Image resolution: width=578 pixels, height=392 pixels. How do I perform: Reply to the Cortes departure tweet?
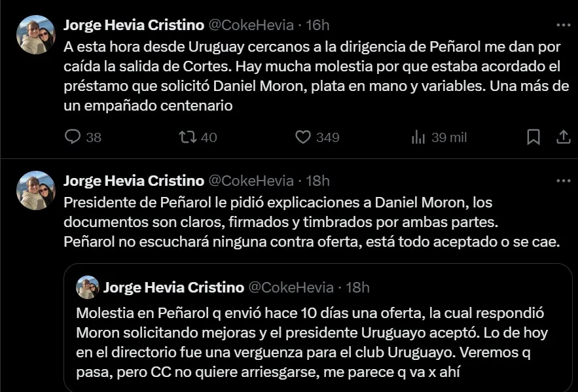tap(73, 137)
